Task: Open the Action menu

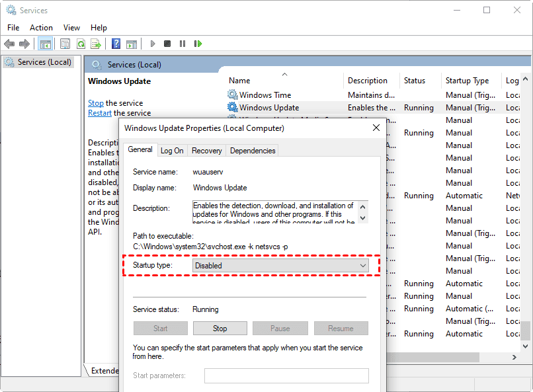Action: point(41,28)
